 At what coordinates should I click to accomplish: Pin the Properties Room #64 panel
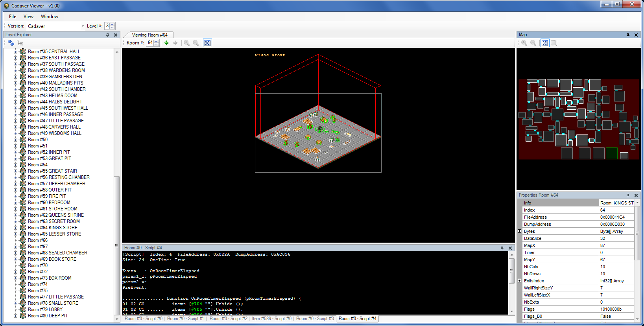point(628,195)
